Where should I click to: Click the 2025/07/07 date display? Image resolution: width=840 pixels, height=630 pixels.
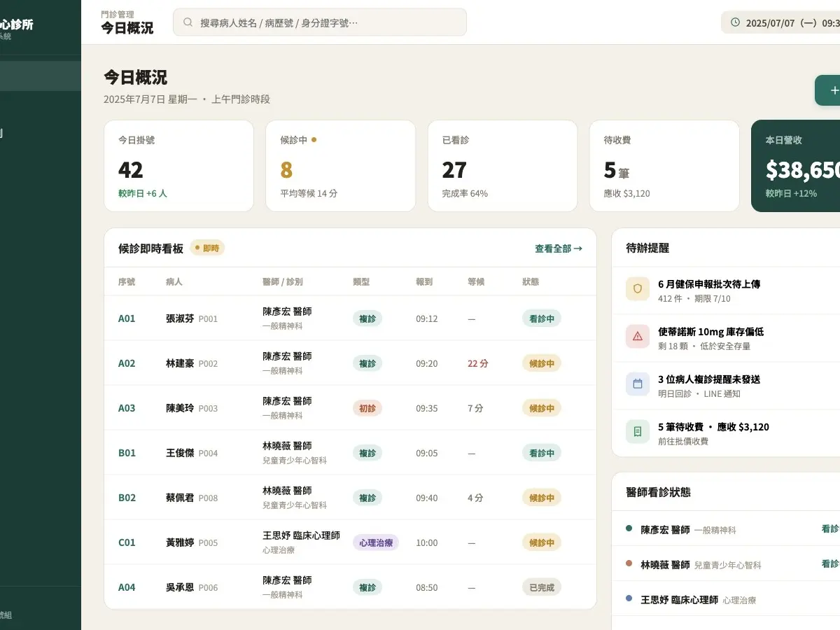pos(782,22)
